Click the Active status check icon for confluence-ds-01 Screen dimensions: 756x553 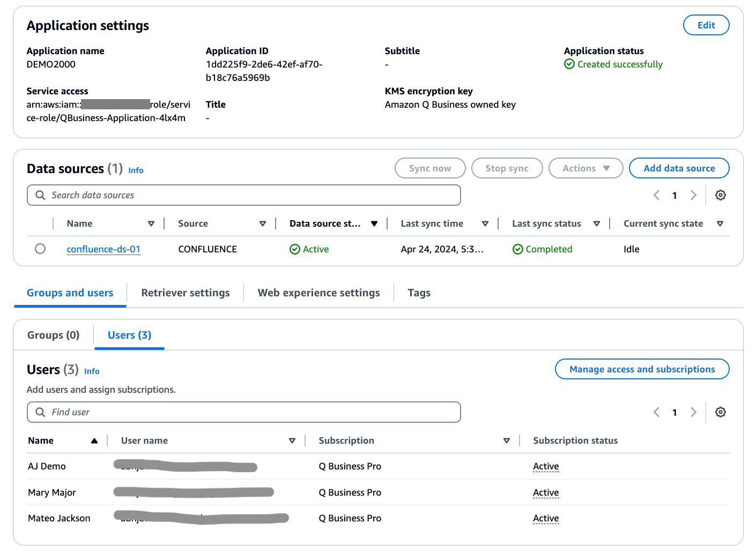click(x=295, y=249)
